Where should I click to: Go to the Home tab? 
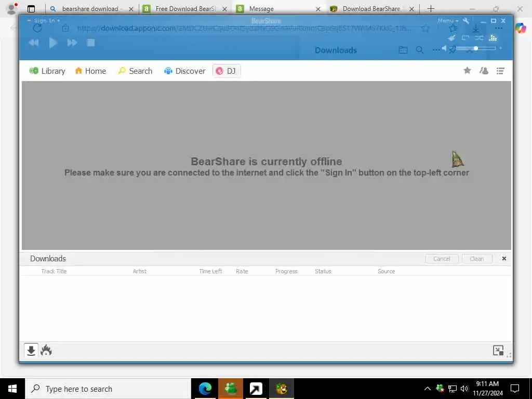click(x=90, y=71)
